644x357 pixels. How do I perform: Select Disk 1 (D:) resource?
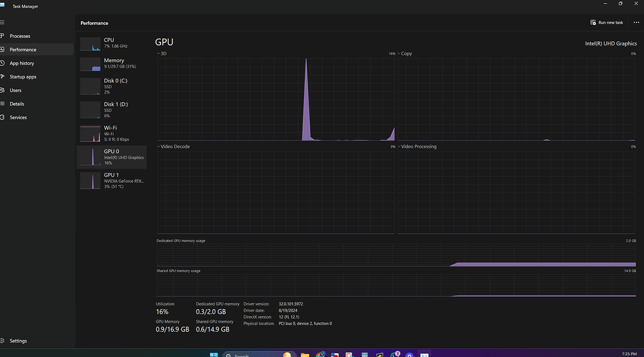112,109
